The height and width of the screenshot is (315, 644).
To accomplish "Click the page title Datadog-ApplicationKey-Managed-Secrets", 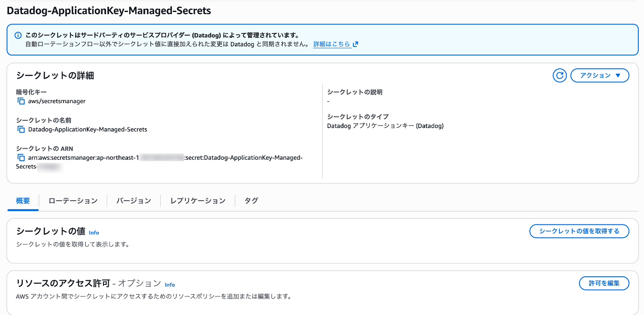I will click(x=109, y=11).
